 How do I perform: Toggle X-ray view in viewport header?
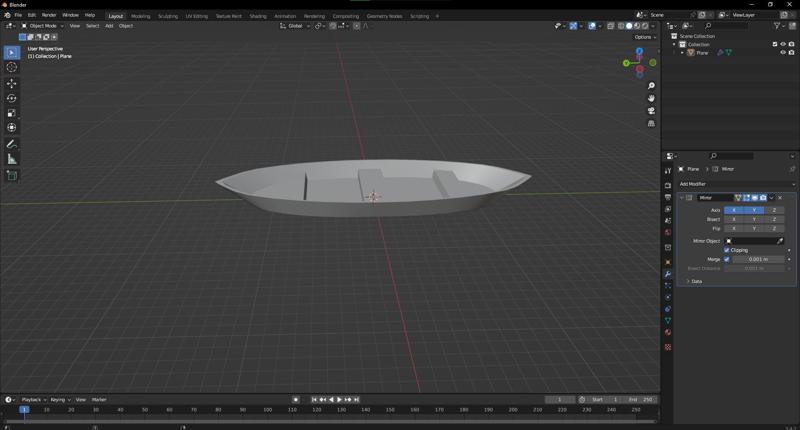611,26
